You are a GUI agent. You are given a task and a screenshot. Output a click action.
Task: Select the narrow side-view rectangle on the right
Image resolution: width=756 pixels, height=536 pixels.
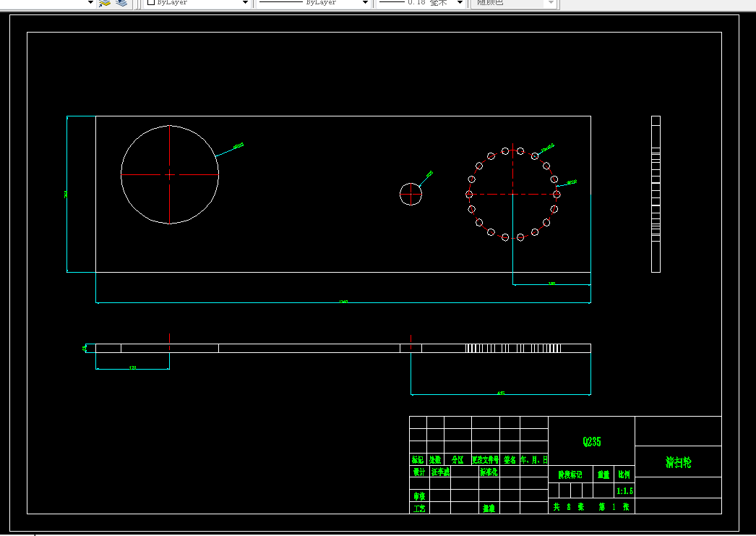point(656,194)
